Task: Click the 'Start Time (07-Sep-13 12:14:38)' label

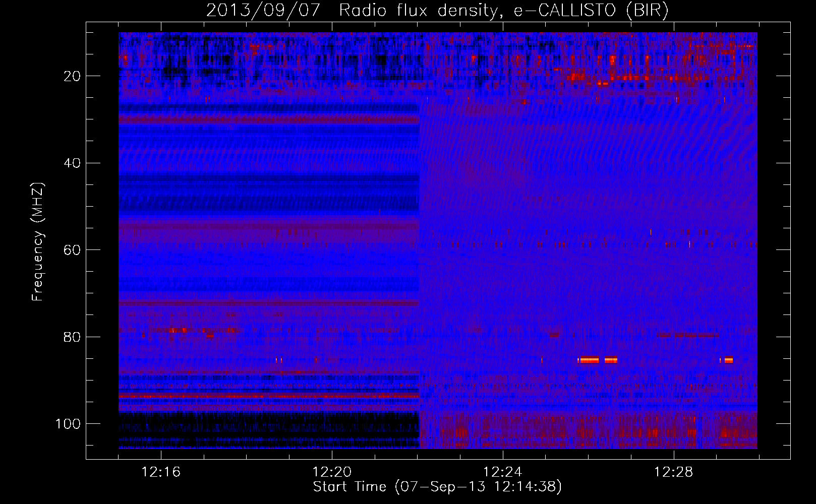Action: (x=437, y=487)
